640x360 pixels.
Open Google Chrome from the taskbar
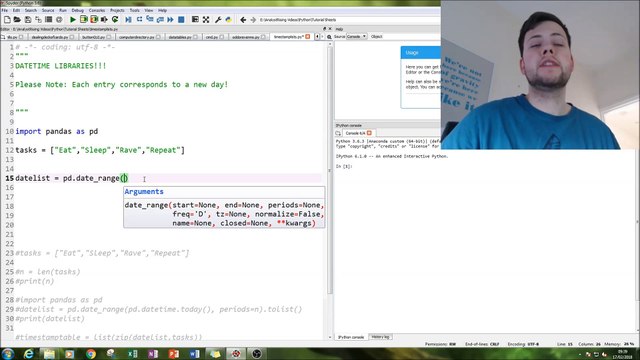(x=91, y=353)
